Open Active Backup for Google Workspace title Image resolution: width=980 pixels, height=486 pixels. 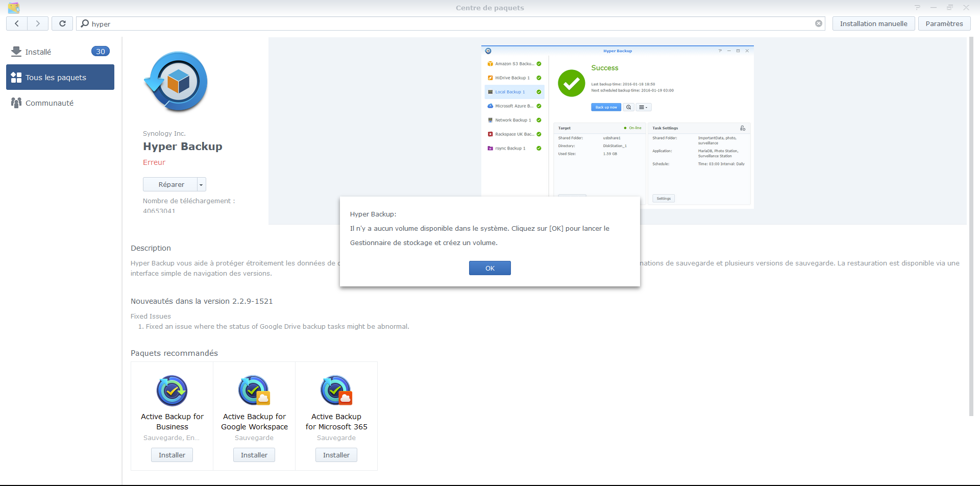254,422
